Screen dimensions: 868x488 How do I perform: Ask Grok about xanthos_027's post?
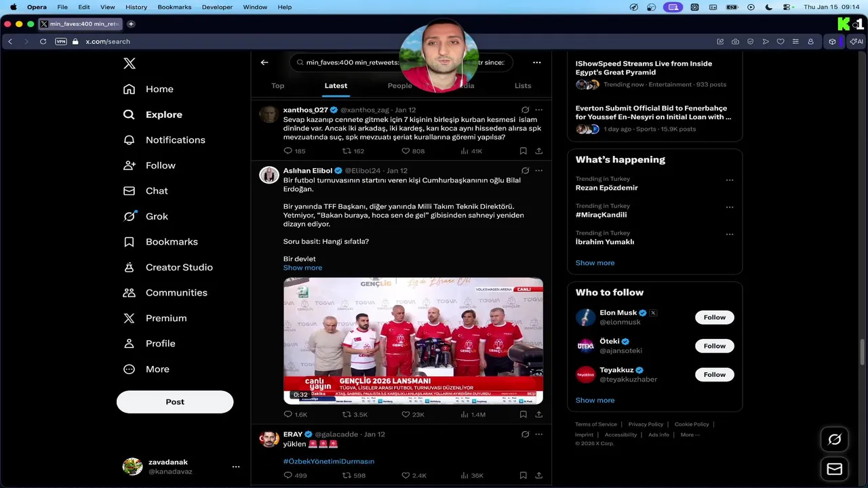pos(525,110)
